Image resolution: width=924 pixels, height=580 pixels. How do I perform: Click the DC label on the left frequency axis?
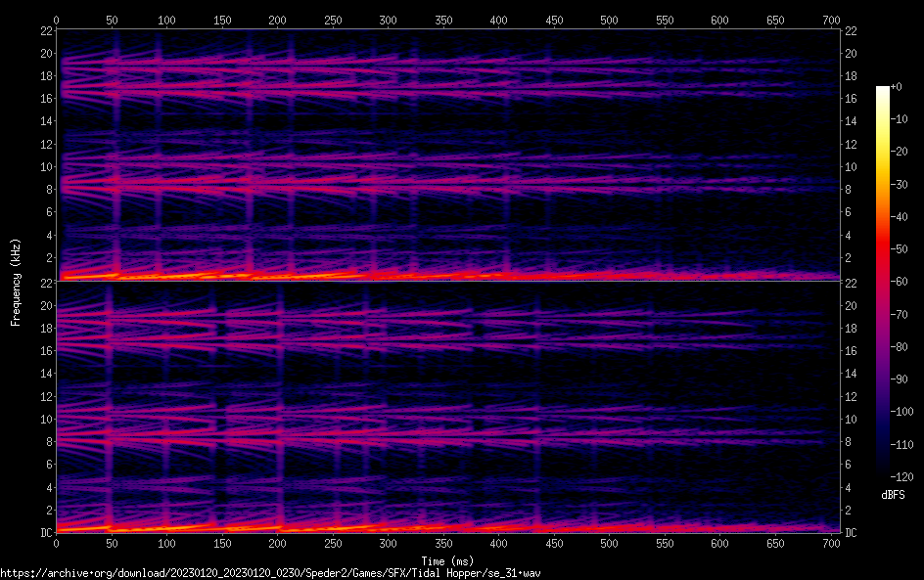43,533
